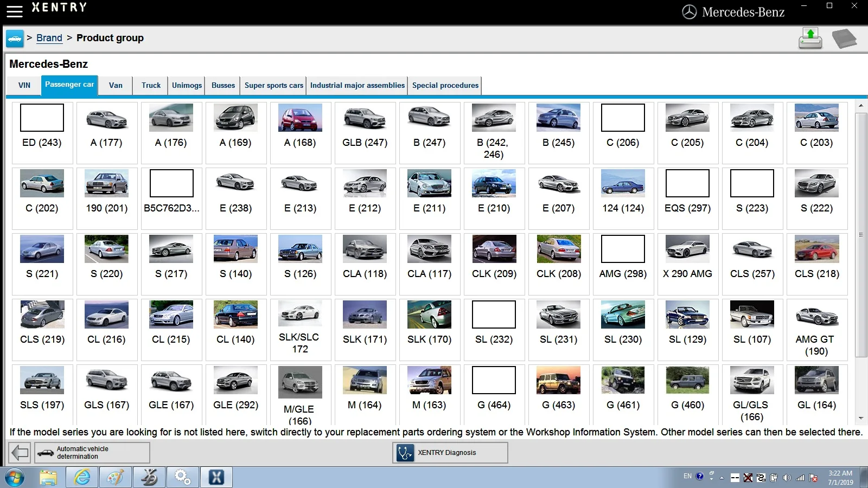Click the back arrow button
Viewport: 868px width, 488px height.
pyautogui.click(x=20, y=452)
